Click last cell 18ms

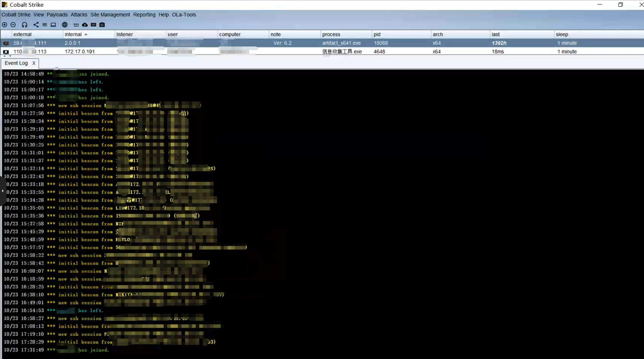tap(498, 52)
